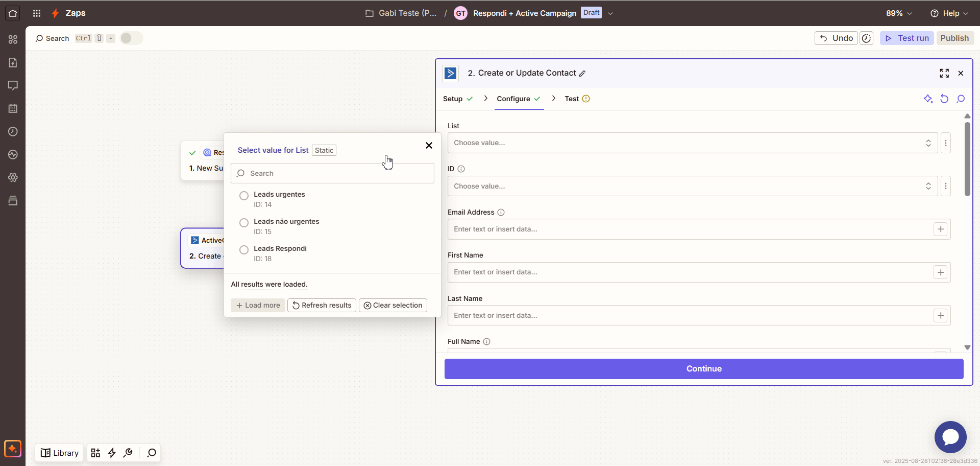Click the Continue button
This screenshot has height=466, width=980.
(704, 369)
